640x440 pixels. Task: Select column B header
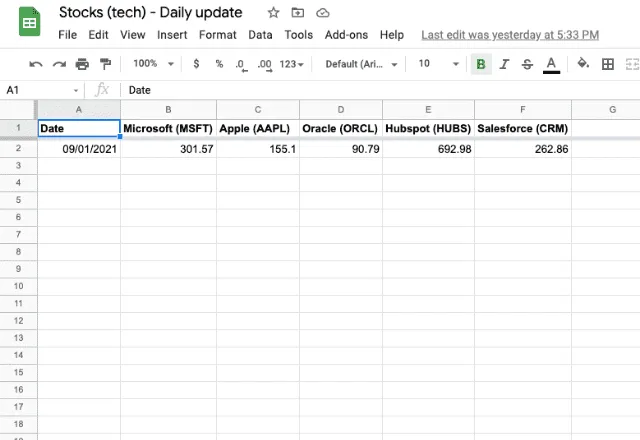point(168,110)
